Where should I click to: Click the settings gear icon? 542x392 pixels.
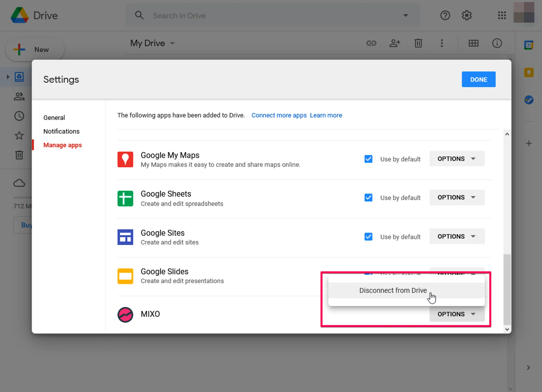tap(466, 15)
